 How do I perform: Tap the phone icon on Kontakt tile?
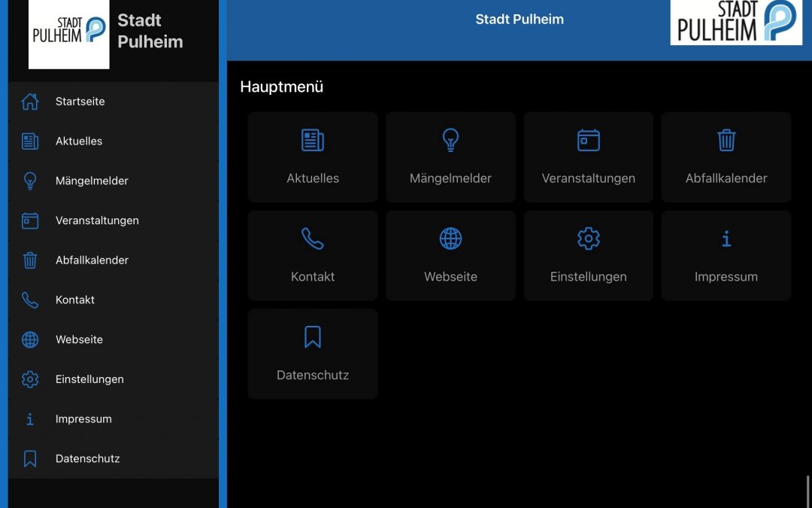click(313, 239)
